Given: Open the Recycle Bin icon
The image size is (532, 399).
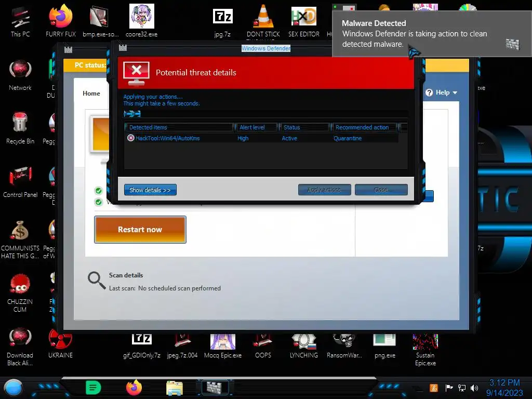Looking at the screenshot, I should [x=20, y=129].
